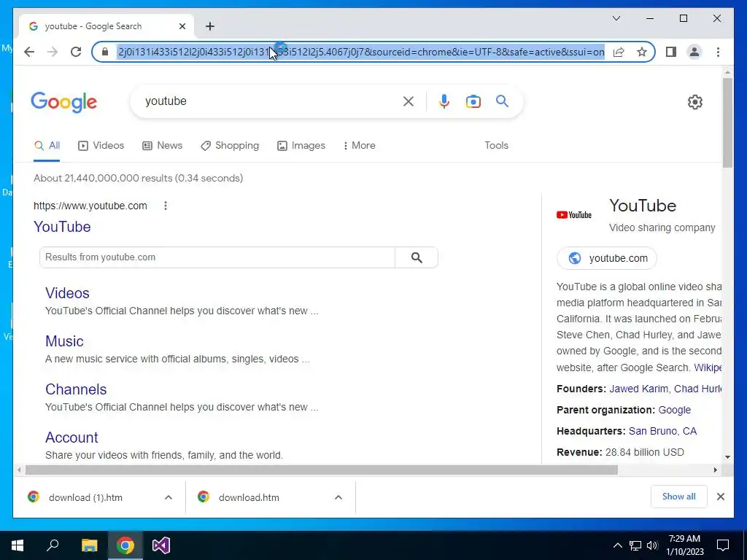The image size is (747, 560).
Task: Open a new tab with plus button
Action: [210, 26]
